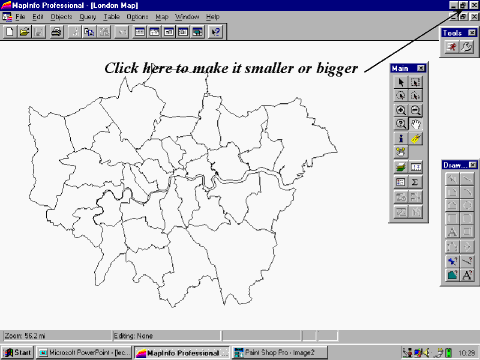Click the Zoom status bar field
The width and height of the screenshot is (480, 360).
click(x=57, y=336)
